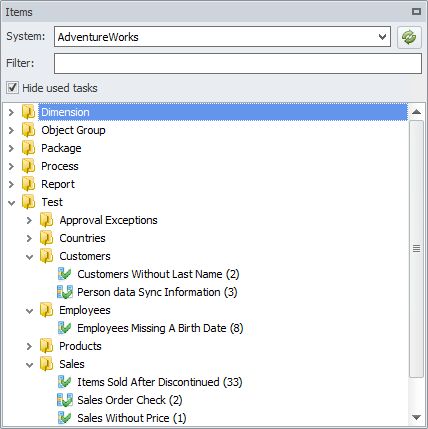Click the Sales Order Check test icon

[x=65, y=400]
